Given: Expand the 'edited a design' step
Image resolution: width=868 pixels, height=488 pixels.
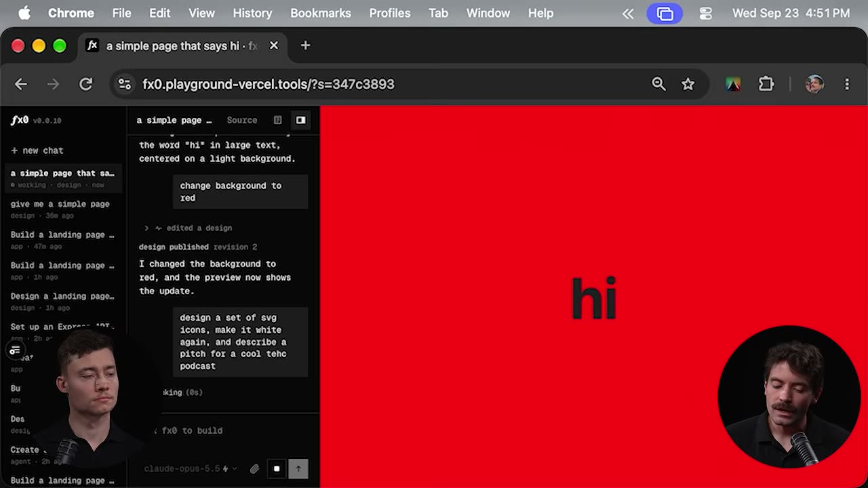Looking at the screenshot, I should (x=189, y=228).
